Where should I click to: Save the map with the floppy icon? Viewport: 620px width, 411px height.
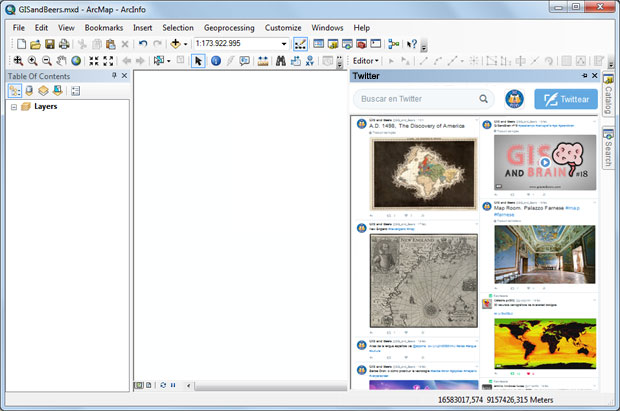(x=49, y=44)
